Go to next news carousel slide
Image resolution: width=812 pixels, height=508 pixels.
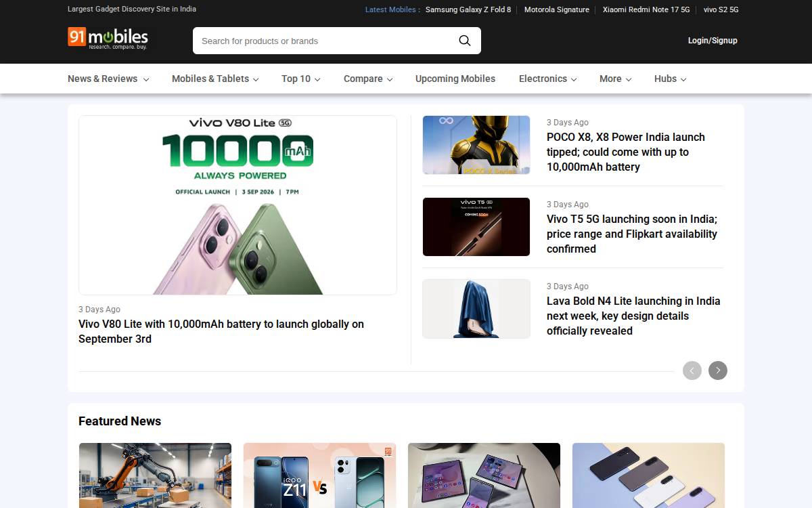coord(718,371)
